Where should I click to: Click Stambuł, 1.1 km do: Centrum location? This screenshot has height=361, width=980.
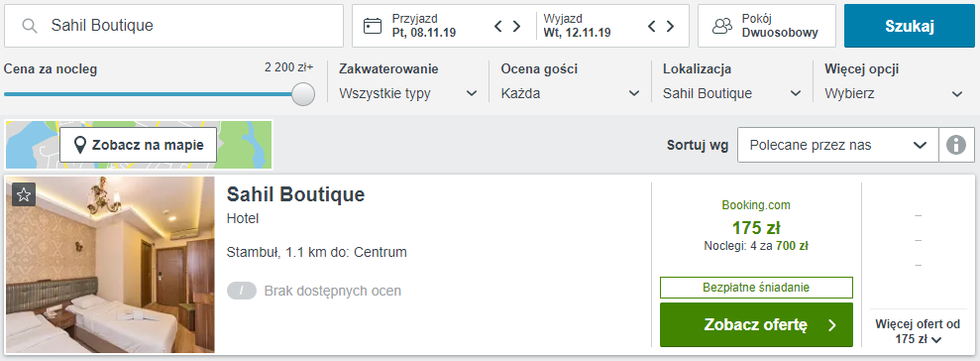coord(316,253)
